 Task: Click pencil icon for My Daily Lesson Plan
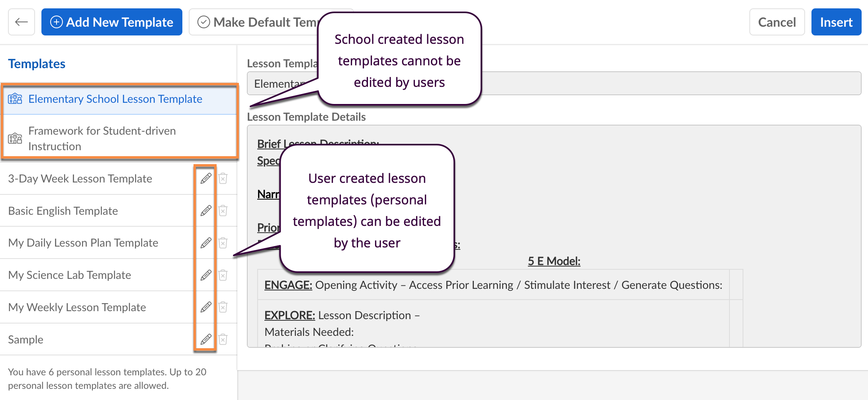coord(205,243)
